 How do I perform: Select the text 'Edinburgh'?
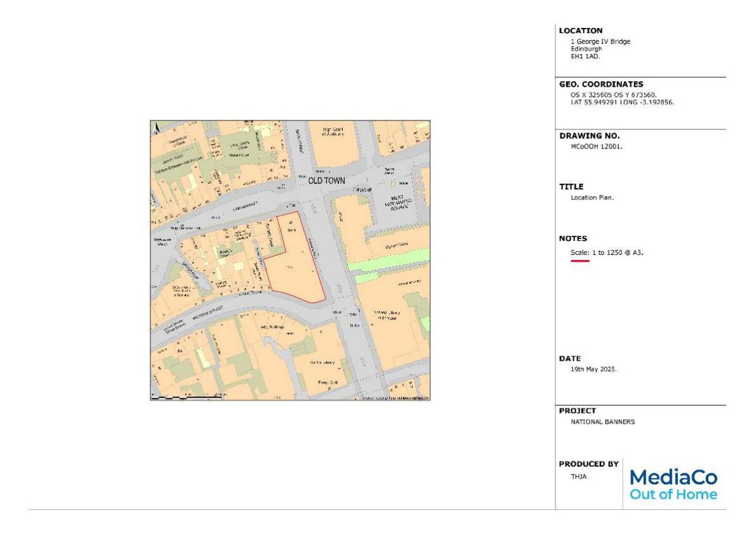click(587, 49)
